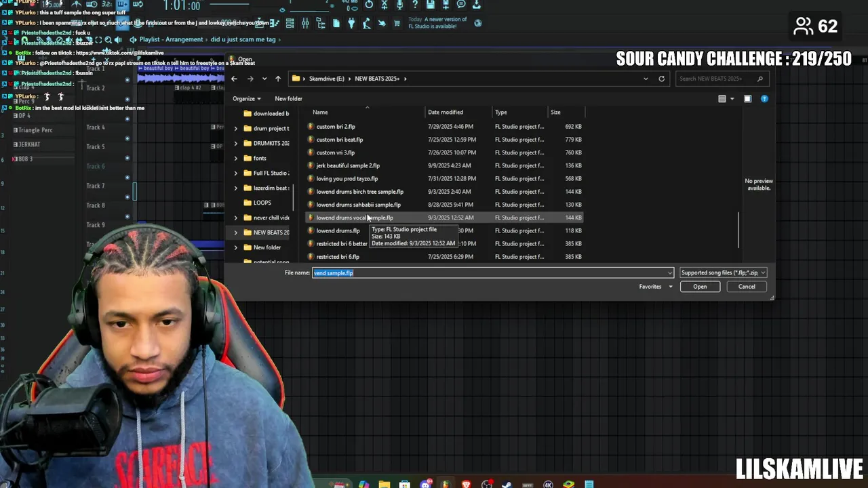The height and width of the screenshot is (488, 868).
Task: Expand the fonts folder in tree
Action: 236,159
